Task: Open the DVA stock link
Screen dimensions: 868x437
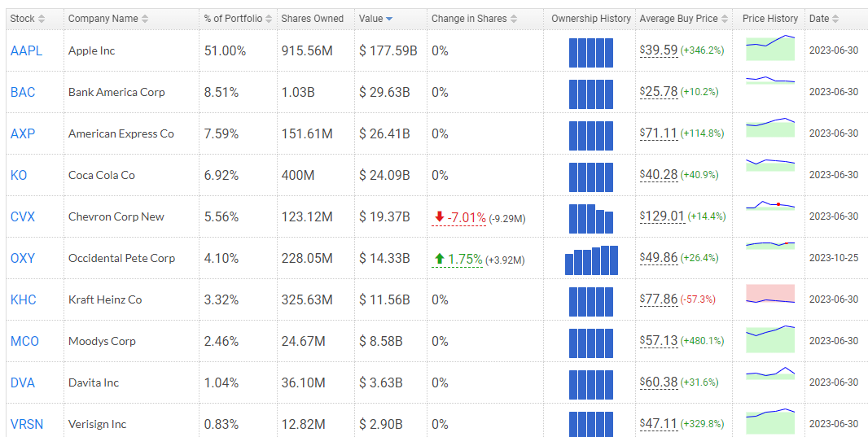Action: click(x=23, y=382)
